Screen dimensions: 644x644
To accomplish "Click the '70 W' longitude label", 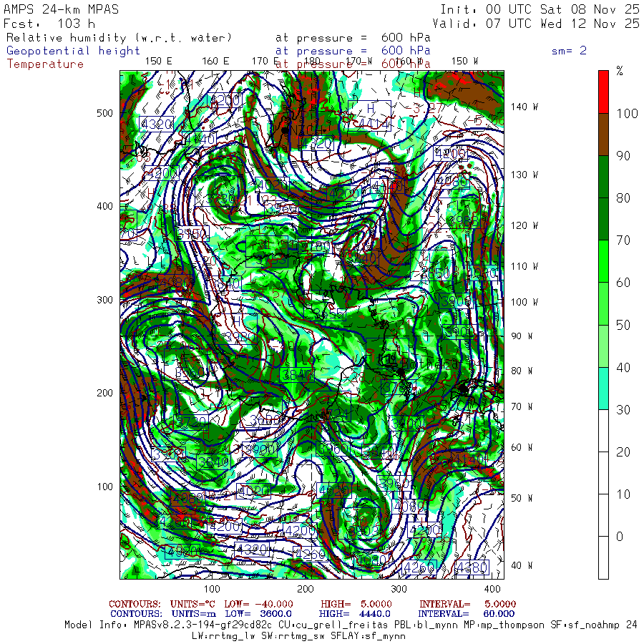I will pos(522,406).
